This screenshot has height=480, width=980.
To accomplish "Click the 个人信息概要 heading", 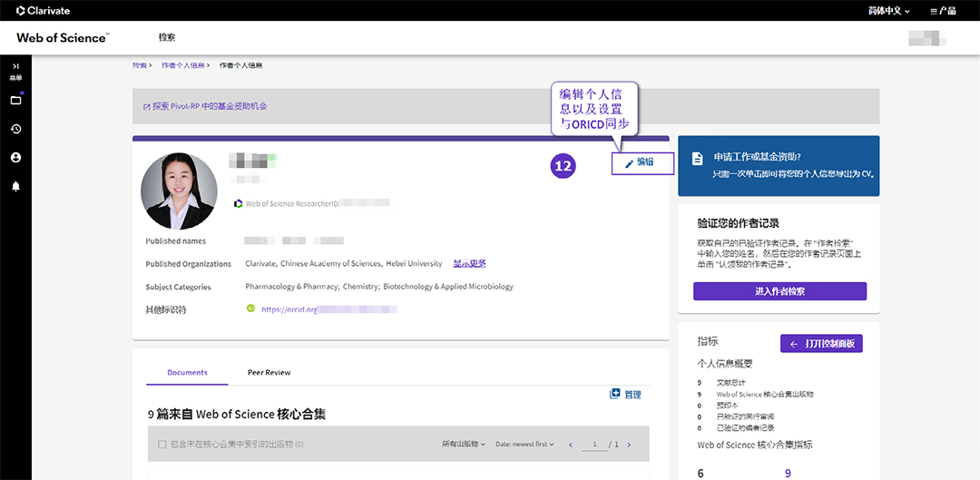I will pyautogui.click(x=725, y=364).
